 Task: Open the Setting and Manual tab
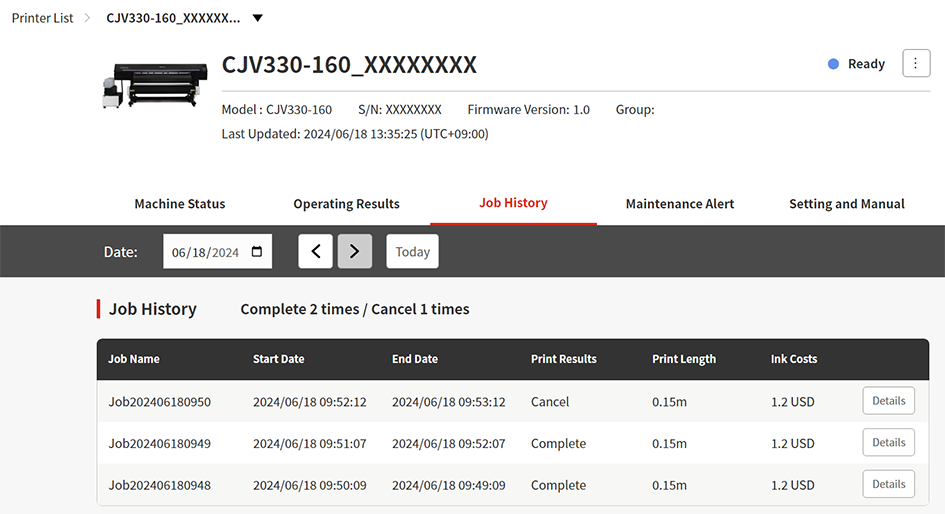[847, 204]
